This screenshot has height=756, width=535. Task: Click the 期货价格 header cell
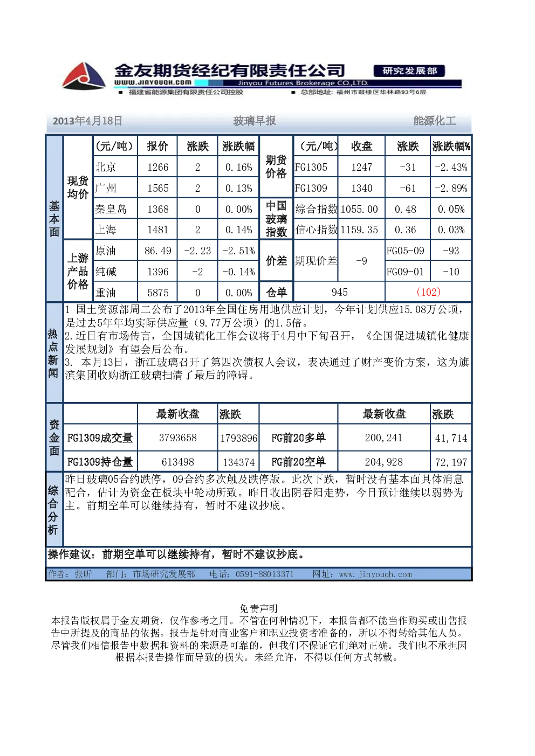[x=276, y=167]
